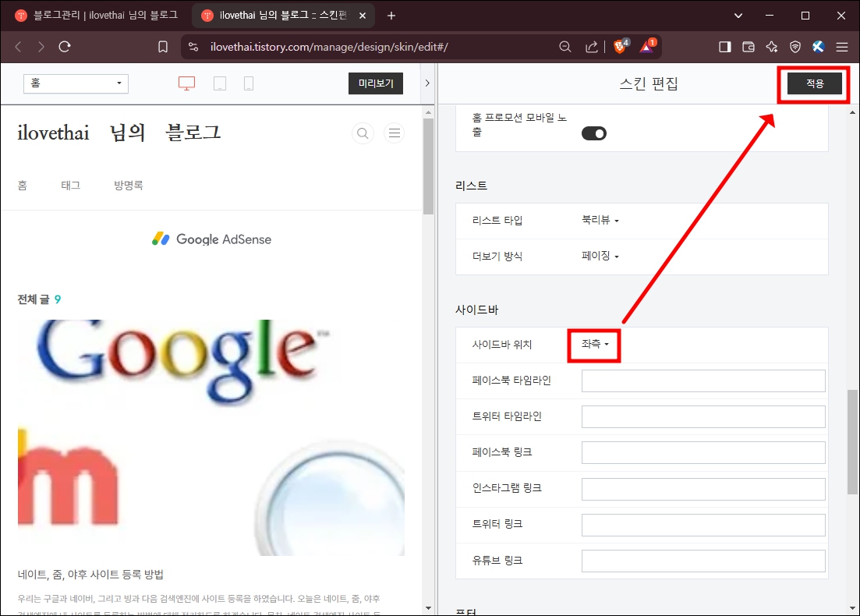This screenshot has height=616, width=860.
Task: Open blog search magnifier icon
Action: [363, 133]
